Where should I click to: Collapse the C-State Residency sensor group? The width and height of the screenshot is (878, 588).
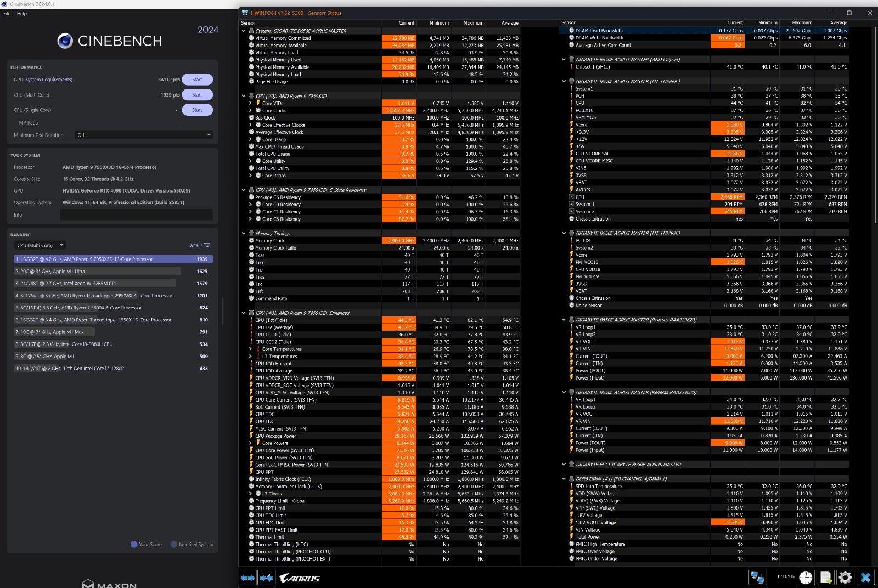244,190
